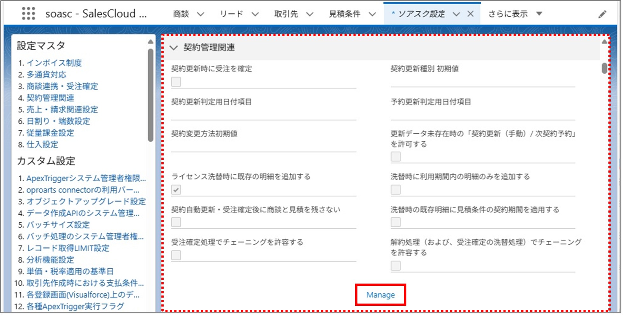Enable the 契約更新時に受注を確定 checkbox
The width and height of the screenshot is (644, 315).
point(176,82)
